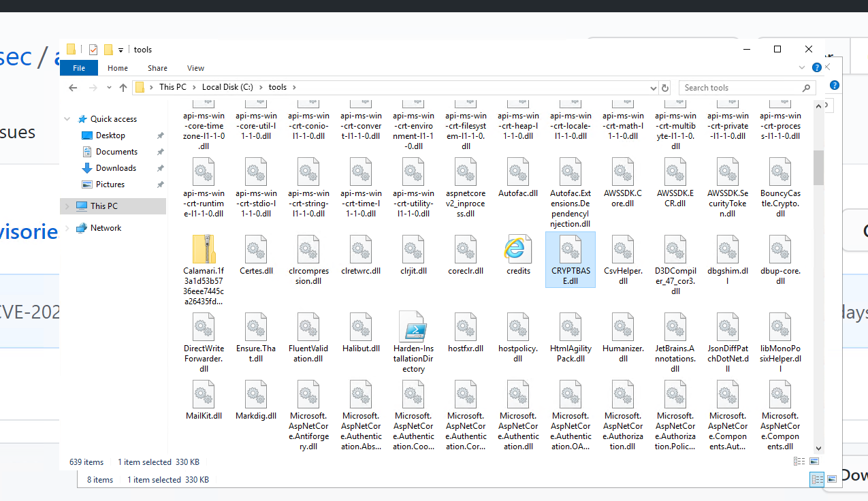868x501 pixels.
Task: Open the credits Internet Explorer file
Action: [518, 251]
